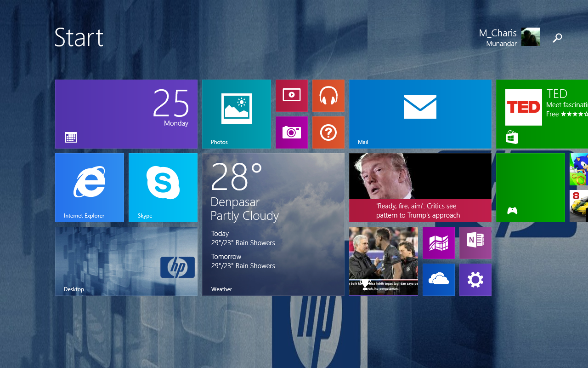
Task: Open the Sports tile with trophy icon
Action: [x=384, y=261]
